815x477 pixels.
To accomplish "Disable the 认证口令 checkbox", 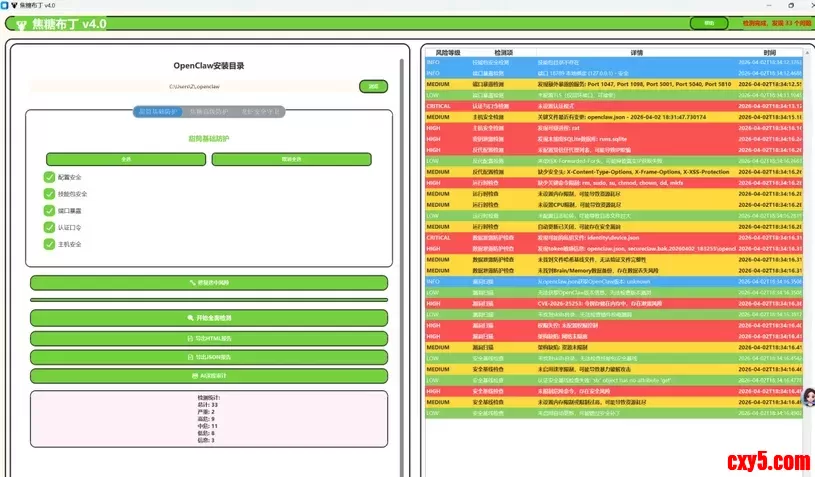I will (49, 227).
